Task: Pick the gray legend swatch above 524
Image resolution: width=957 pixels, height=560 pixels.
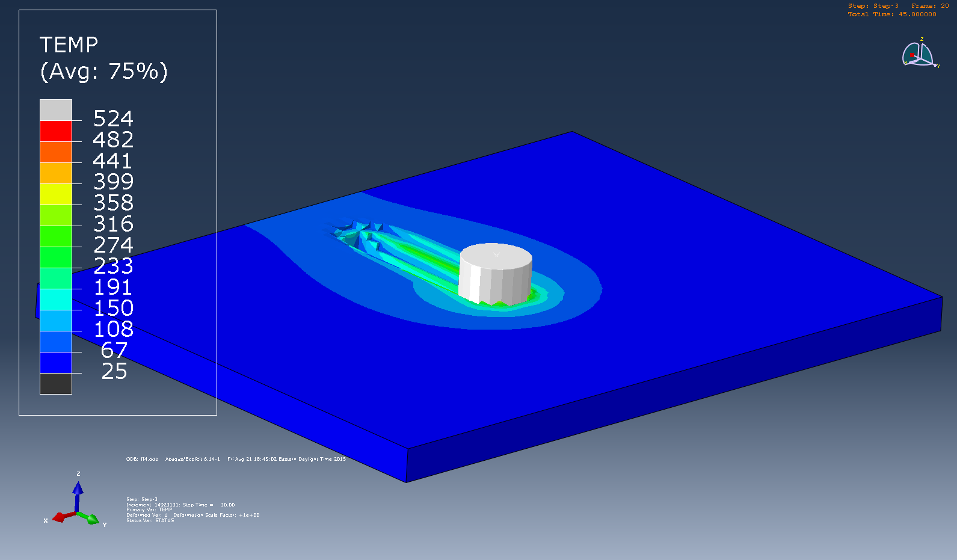Action: pyautogui.click(x=56, y=110)
